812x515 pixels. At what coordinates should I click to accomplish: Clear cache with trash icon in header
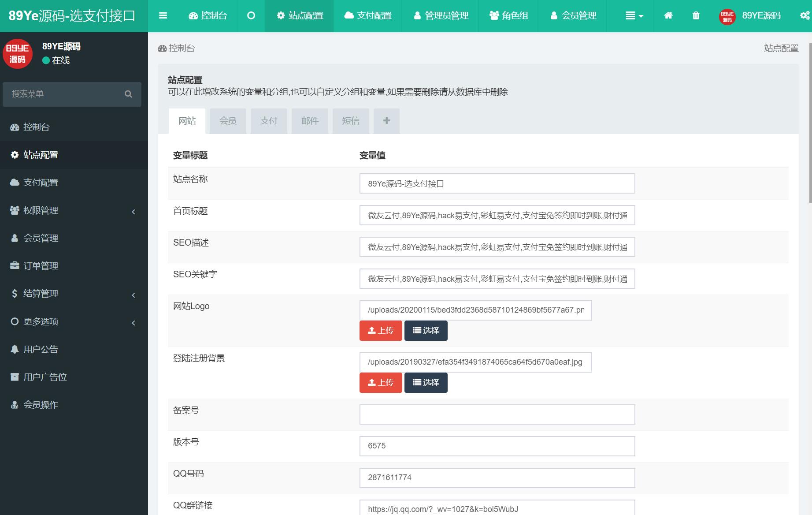(x=696, y=16)
